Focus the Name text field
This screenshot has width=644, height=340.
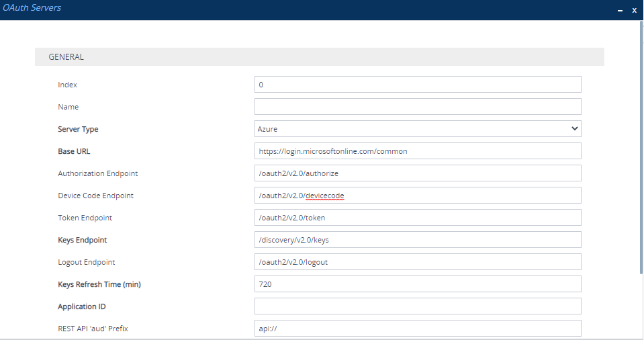click(417, 107)
